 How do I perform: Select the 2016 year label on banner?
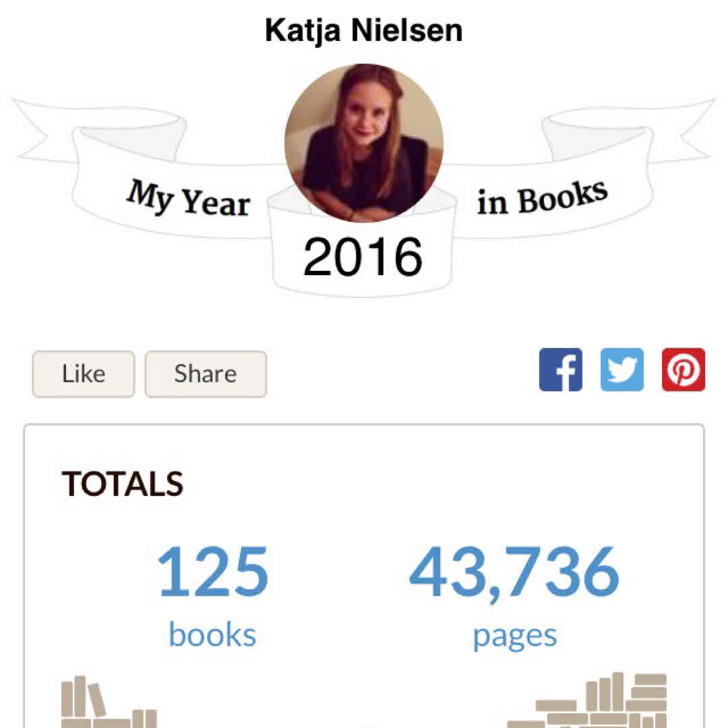tap(363, 257)
